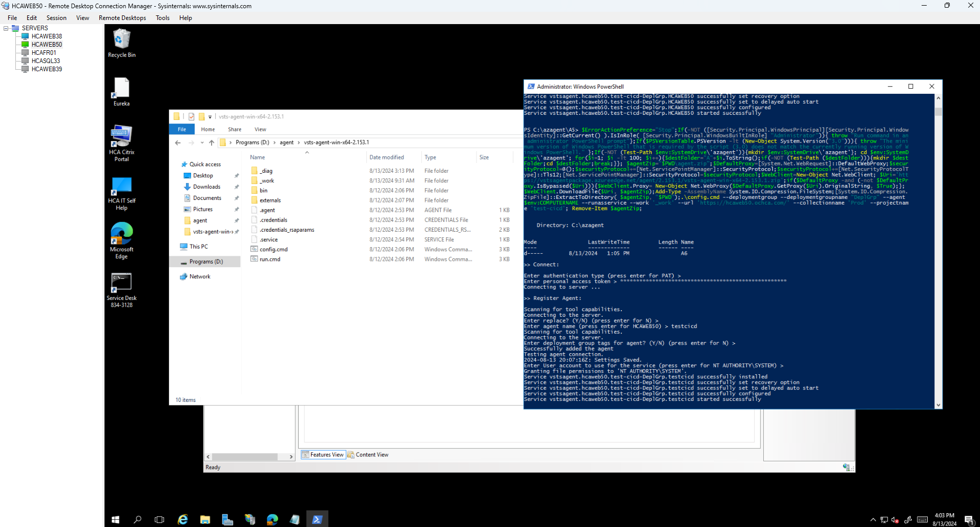
Task: Open Recycle Bin desktop icon
Action: point(121,43)
